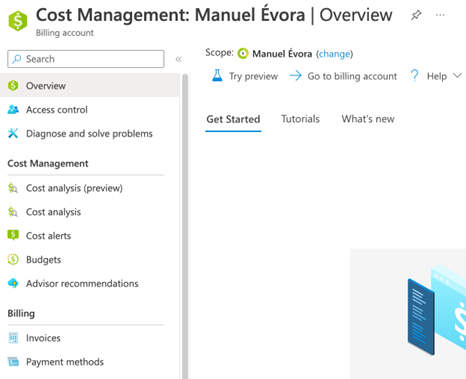Switch to the Tutorials tab
The width and height of the screenshot is (466, 379).
[300, 119]
